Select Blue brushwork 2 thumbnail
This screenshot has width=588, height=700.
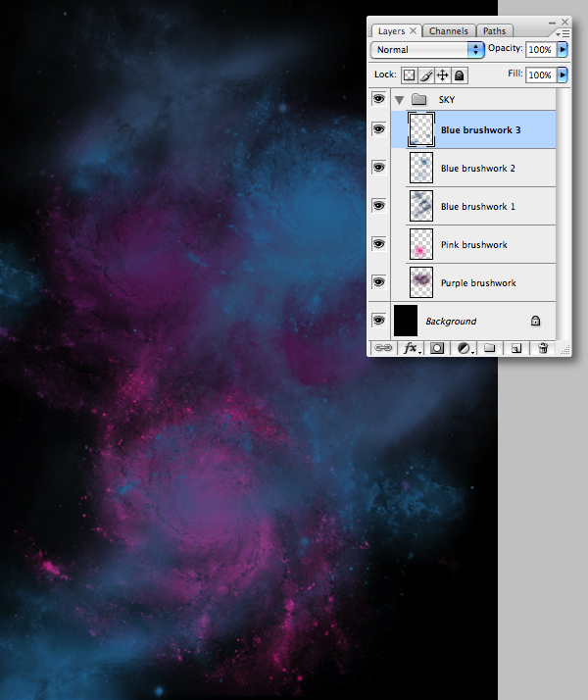421,168
